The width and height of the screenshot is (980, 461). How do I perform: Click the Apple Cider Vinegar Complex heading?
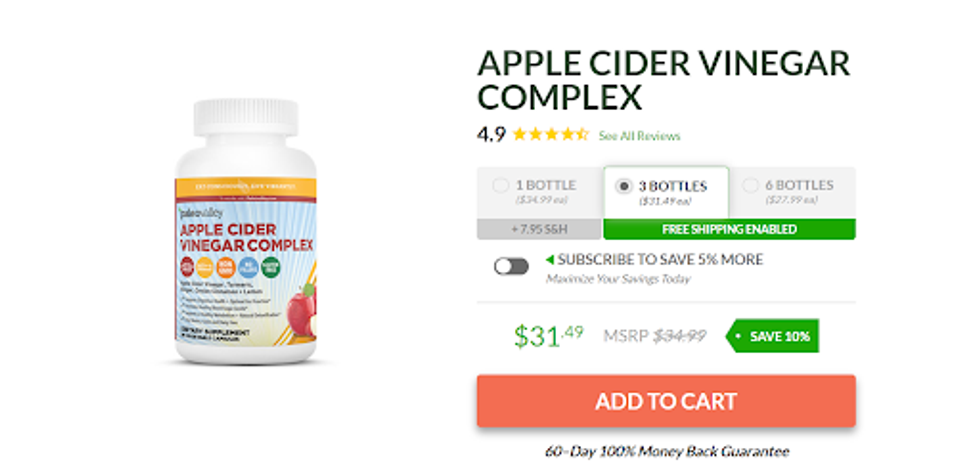(664, 79)
